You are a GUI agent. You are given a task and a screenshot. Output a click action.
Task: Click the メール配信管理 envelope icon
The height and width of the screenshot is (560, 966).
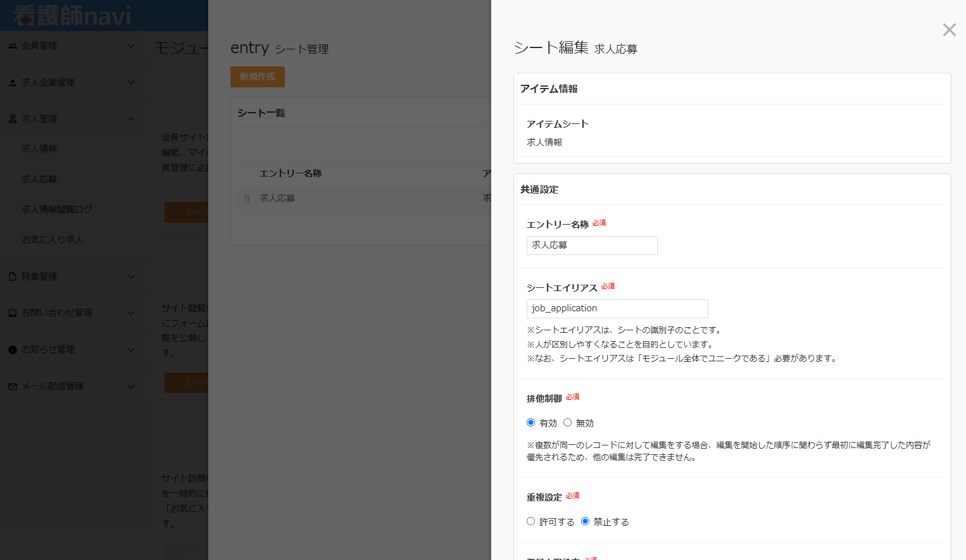pyautogui.click(x=13, y=387)
